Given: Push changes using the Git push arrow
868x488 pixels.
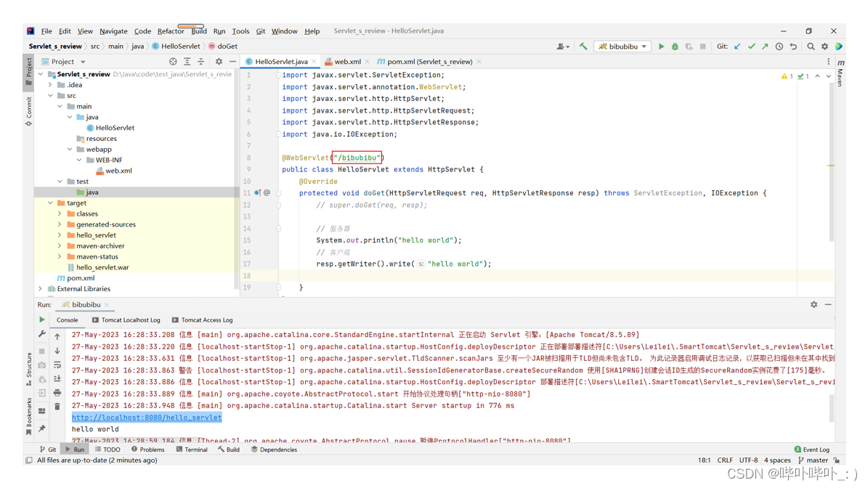Looking at the screenshot, I should (765, 46).
